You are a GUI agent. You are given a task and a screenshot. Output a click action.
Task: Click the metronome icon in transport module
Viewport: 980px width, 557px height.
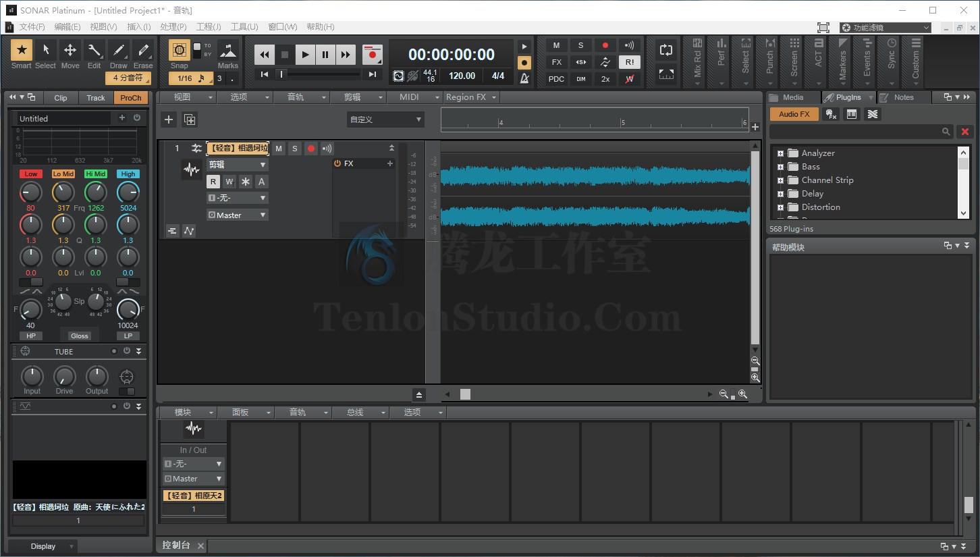524,80
